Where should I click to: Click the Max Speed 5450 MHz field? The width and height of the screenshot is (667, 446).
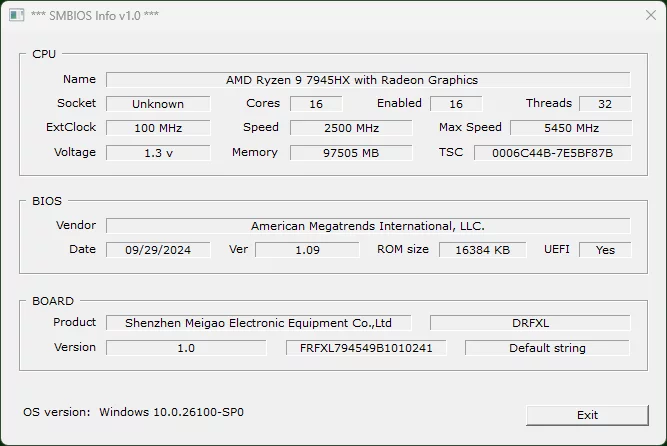tap(571, 128)
